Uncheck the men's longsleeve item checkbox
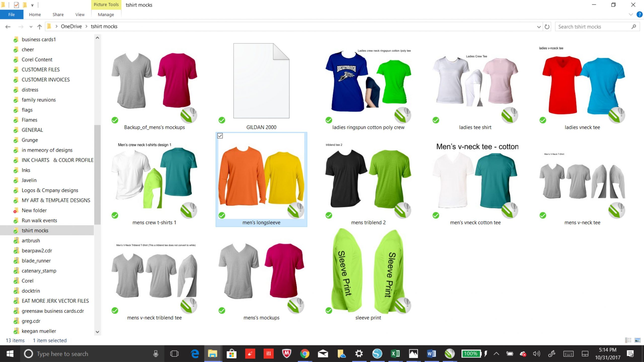Image resolution: width=644 pixels, height=362 pixels. click(220, 136)
